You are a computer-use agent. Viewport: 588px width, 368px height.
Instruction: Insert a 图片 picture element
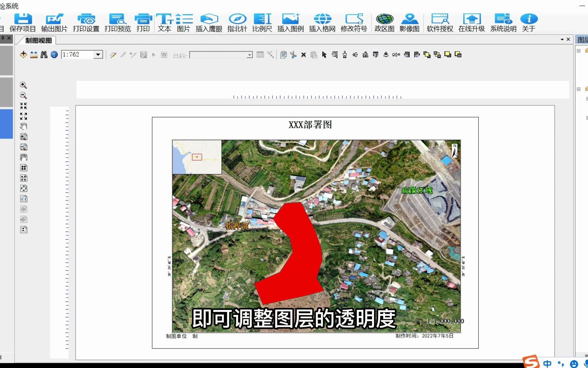184,22
